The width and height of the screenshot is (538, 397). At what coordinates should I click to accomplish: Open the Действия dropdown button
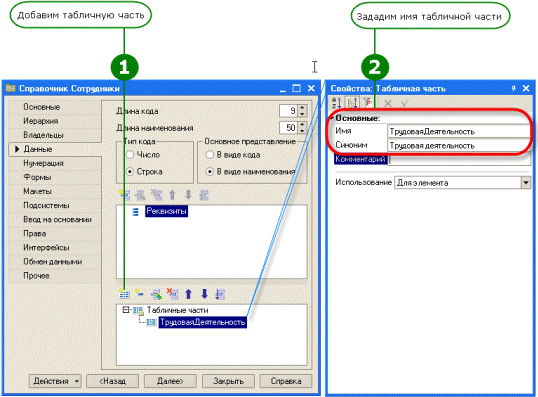(x=55, y=381)
